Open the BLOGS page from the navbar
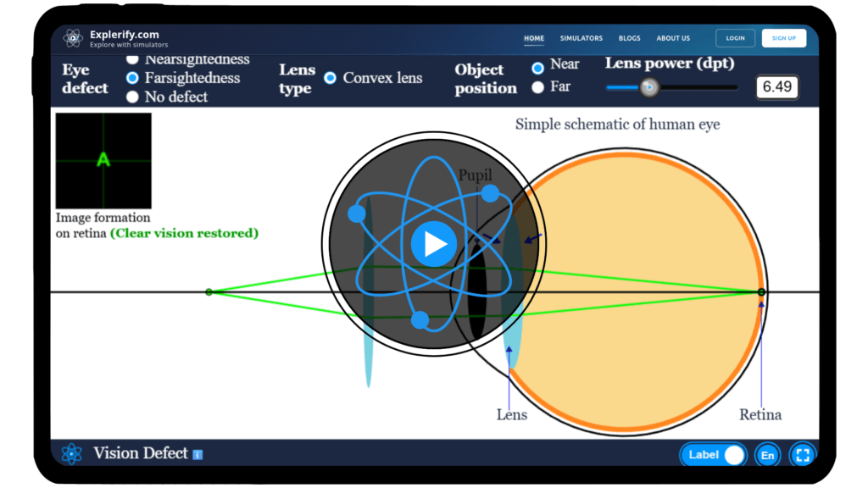Image resolution: width=868 pixels, height=488 pixels. point(630,38)
